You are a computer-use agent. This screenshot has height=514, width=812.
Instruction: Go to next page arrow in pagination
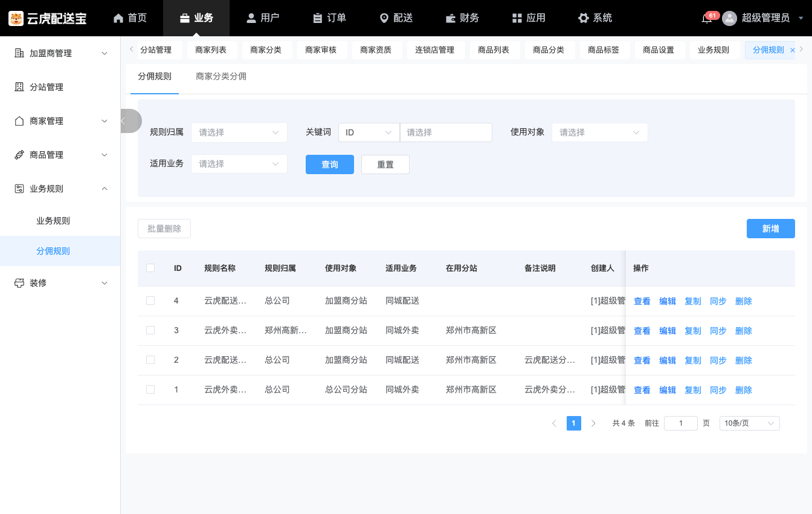[x=593, y=423]
